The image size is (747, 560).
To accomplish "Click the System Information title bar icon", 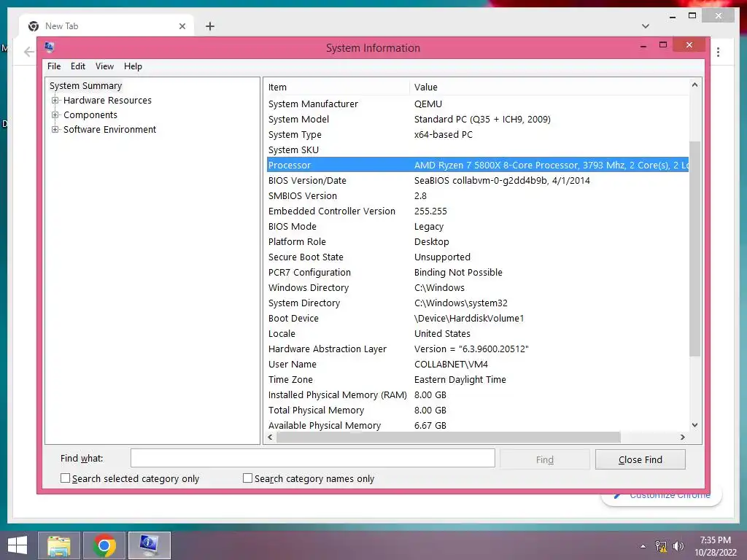I will tap(49, 47).
